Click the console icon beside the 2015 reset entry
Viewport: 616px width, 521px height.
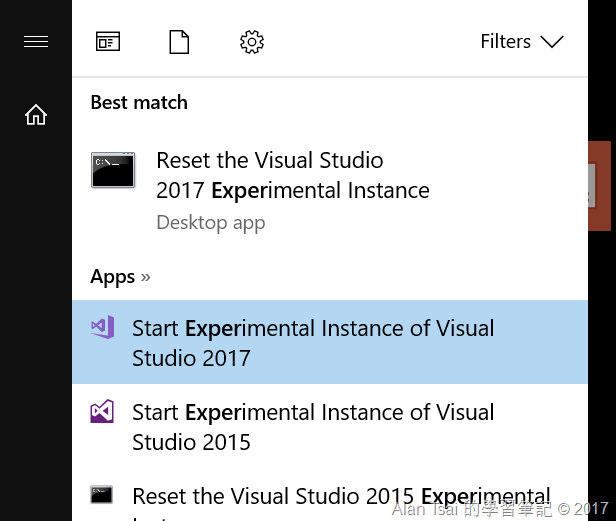coord(102,495)
